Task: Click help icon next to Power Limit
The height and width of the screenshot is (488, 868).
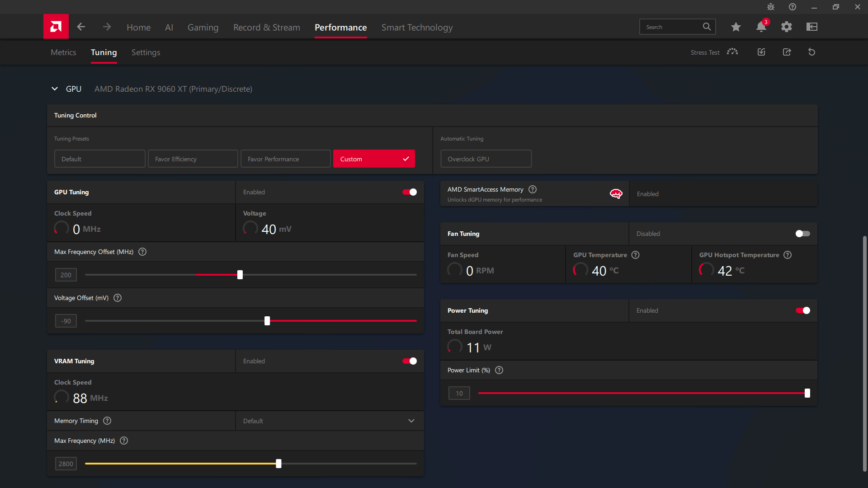Action: [x=499, y=370]
